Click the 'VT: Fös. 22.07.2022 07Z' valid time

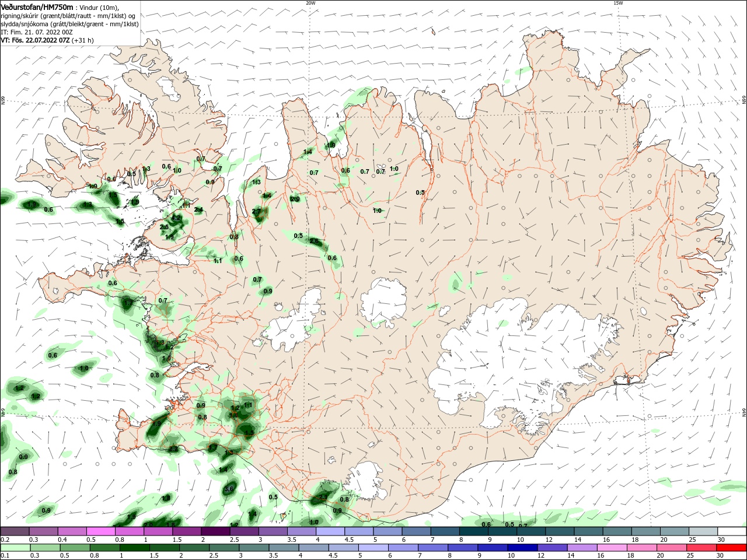tap(35, 40)
